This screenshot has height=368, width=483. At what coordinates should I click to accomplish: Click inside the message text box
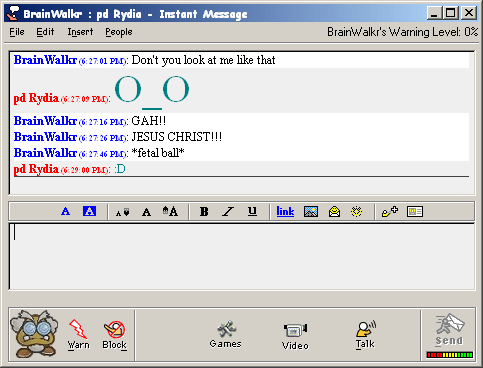pos(242,256)
